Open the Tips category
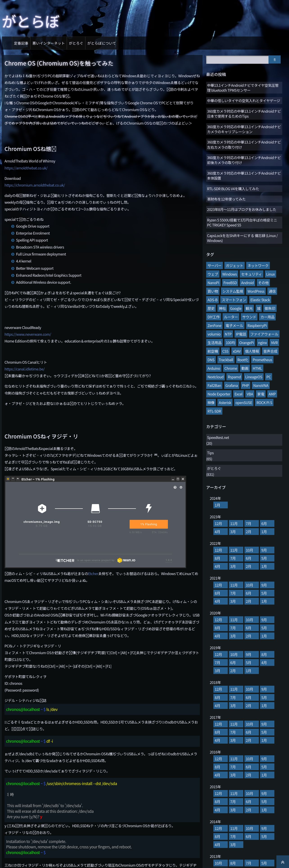The width and height of the screenshot is (289, 868). (x=210, y=453)
